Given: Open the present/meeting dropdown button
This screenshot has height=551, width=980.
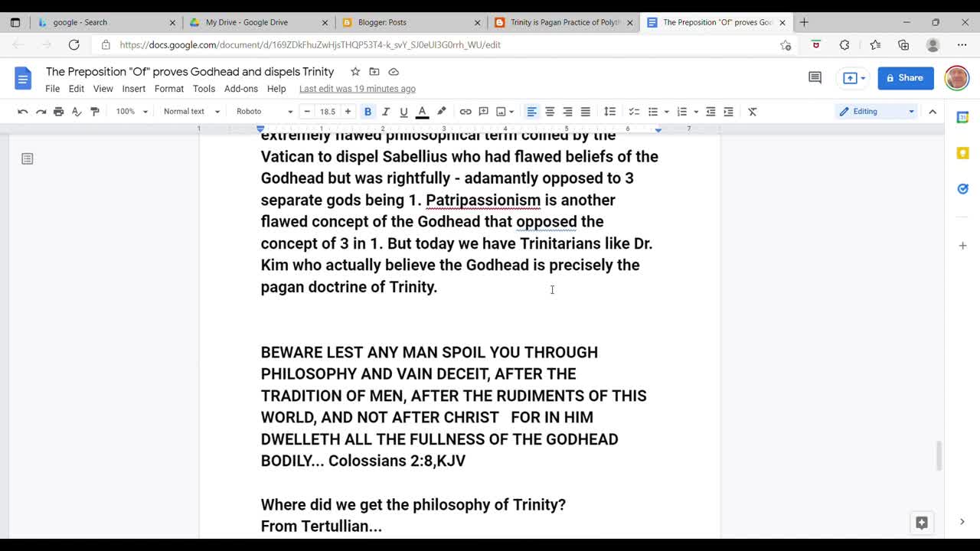Looking at the screenshot, I should (x=854, y=77).
